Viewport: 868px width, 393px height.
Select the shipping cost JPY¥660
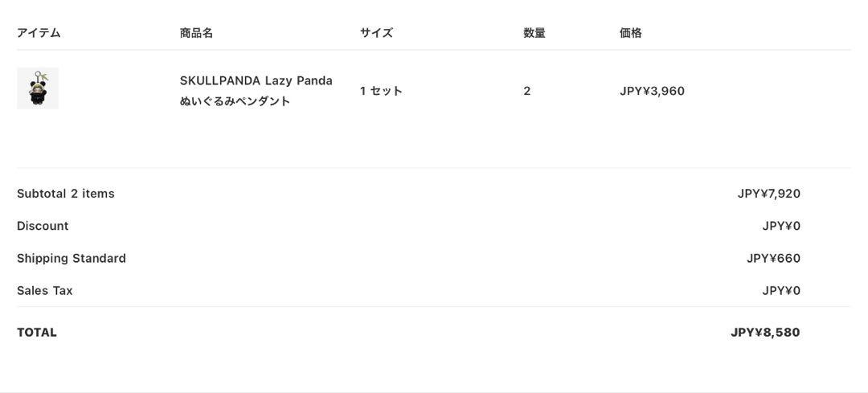[773, 259]
